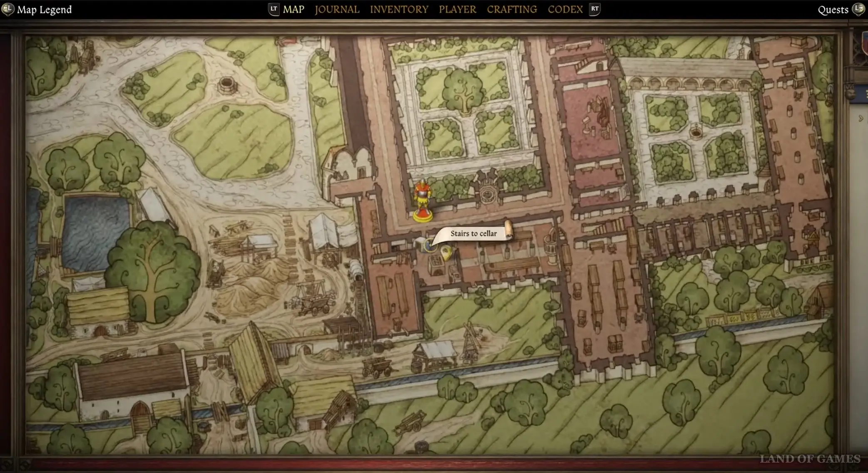Open the Player tab
The image size is (868, 473).
pyautogui.click(x=457, y=9)
